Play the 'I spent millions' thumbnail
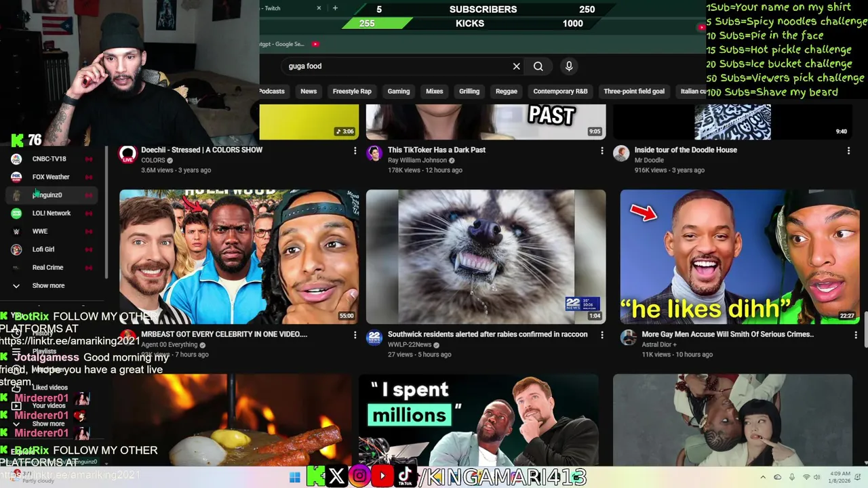Viewport: 868px width, 488px height. click(479, 420)
